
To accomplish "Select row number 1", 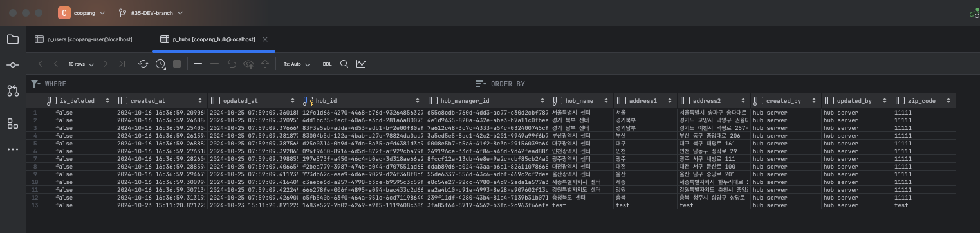I will click(35, 112).
